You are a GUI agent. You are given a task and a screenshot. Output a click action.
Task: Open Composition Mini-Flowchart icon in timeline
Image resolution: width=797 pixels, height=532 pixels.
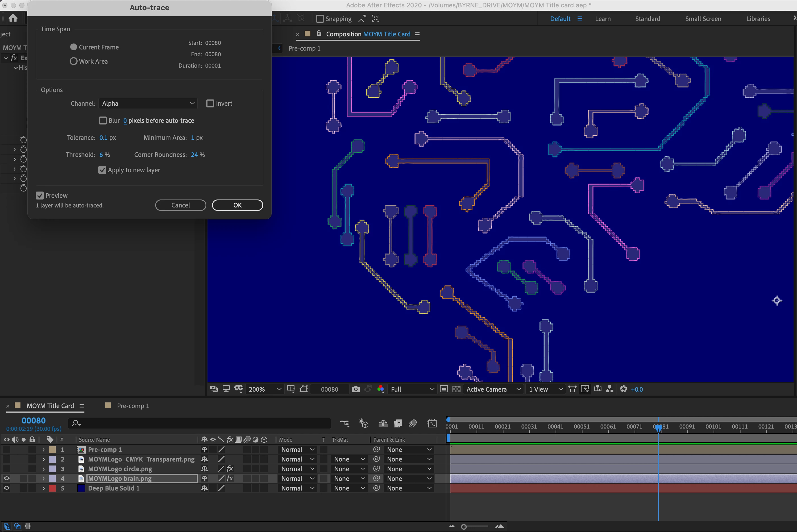(x=345, y=423)
